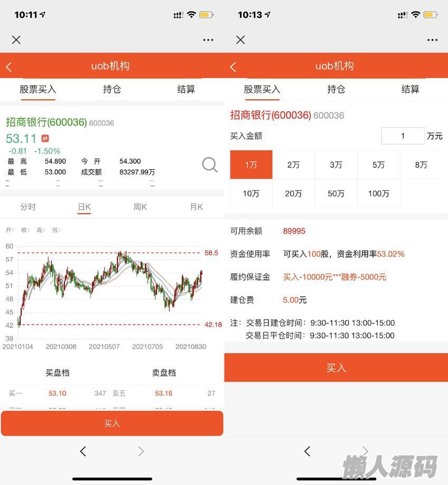The width and height of the screenshot is (448, 485).
Task: Choose the 1万 amount option
Action: (x=251, y=164)
